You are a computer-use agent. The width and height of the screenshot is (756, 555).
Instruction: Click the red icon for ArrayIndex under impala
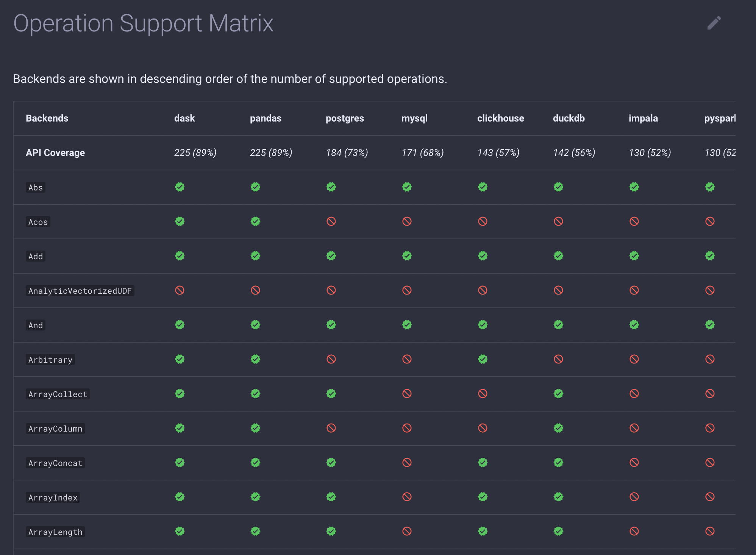click(634, 497)
